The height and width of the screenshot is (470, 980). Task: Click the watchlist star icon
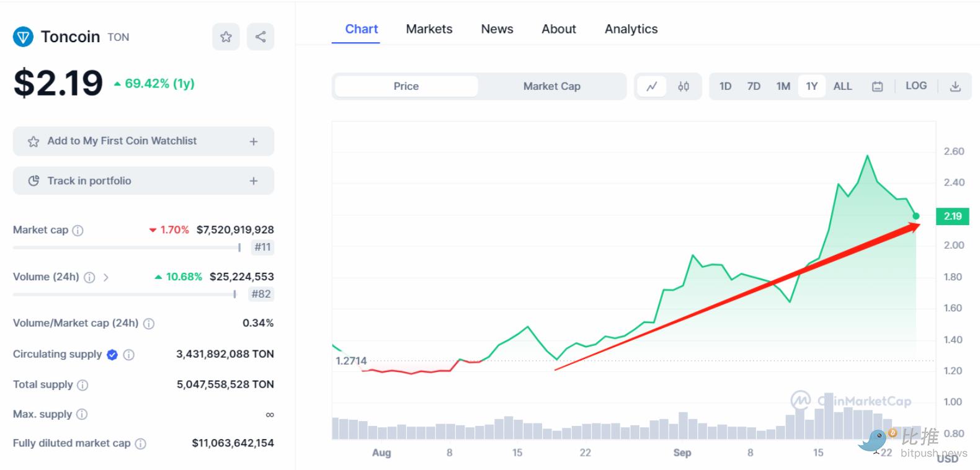pyautogui.click(x=33, y=142)
